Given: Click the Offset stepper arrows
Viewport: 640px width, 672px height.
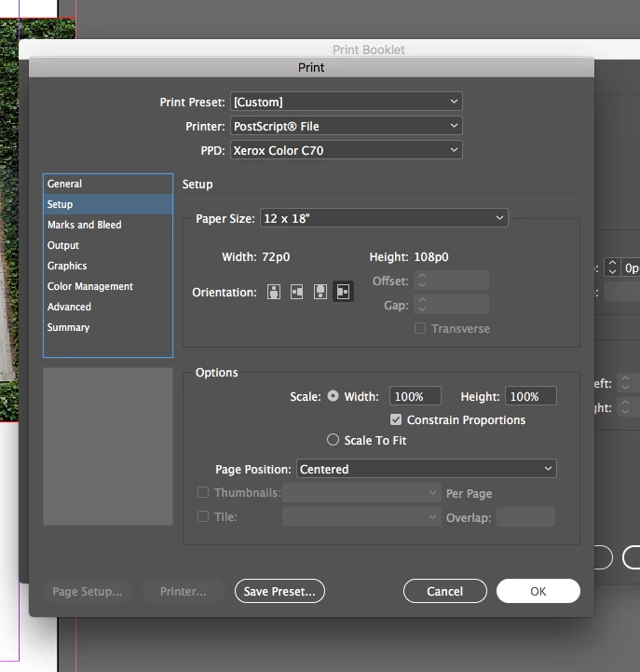Looking at the screenshot, I should [x=422, y=281].
